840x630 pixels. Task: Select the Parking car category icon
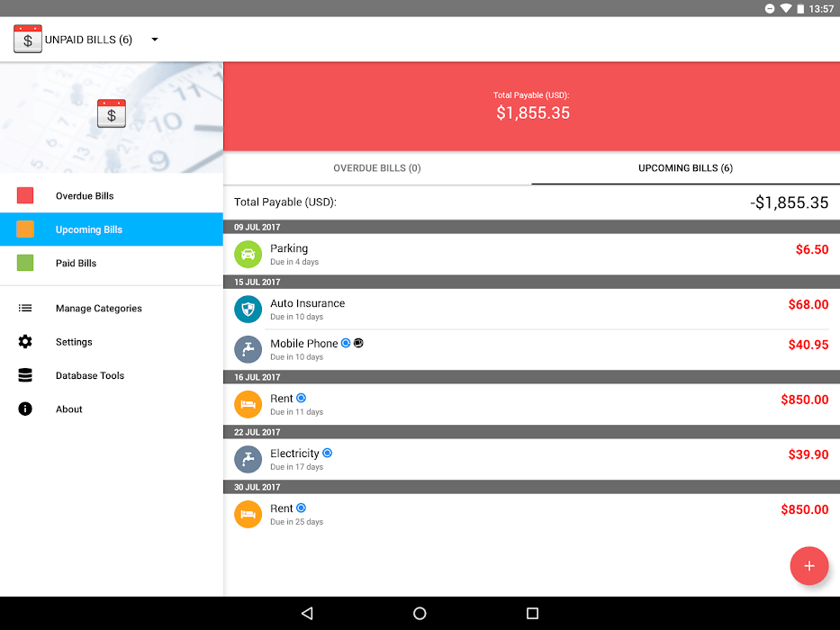tap(248, 254)
